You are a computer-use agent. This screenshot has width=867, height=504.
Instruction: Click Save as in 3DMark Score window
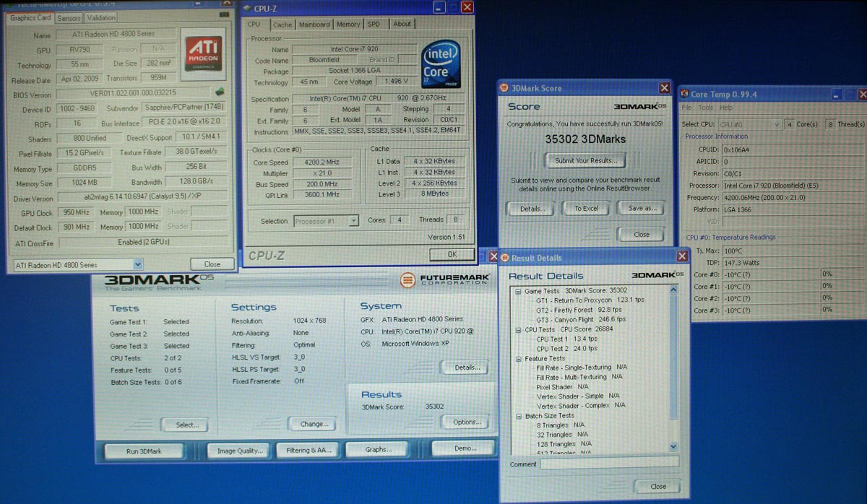tap(641, 209)
